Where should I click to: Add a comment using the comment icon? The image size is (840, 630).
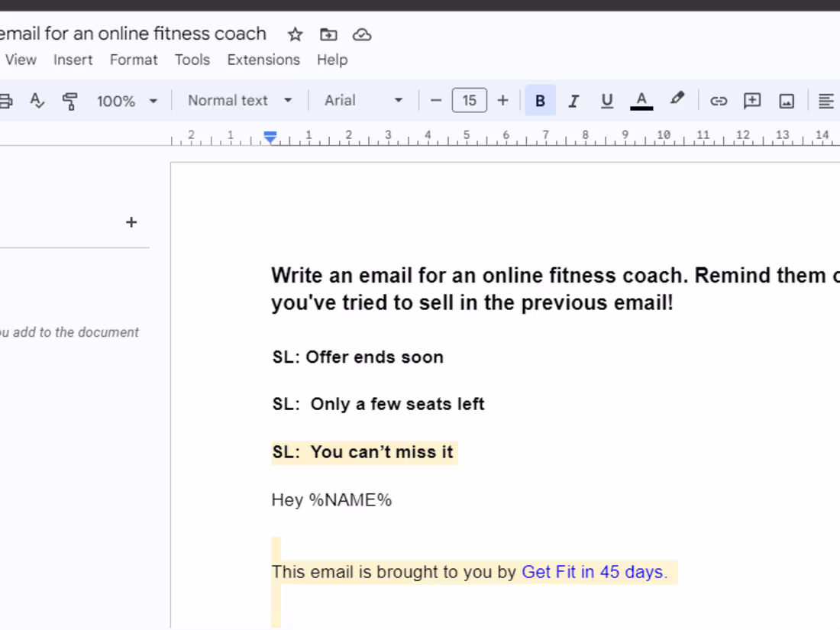751,100
